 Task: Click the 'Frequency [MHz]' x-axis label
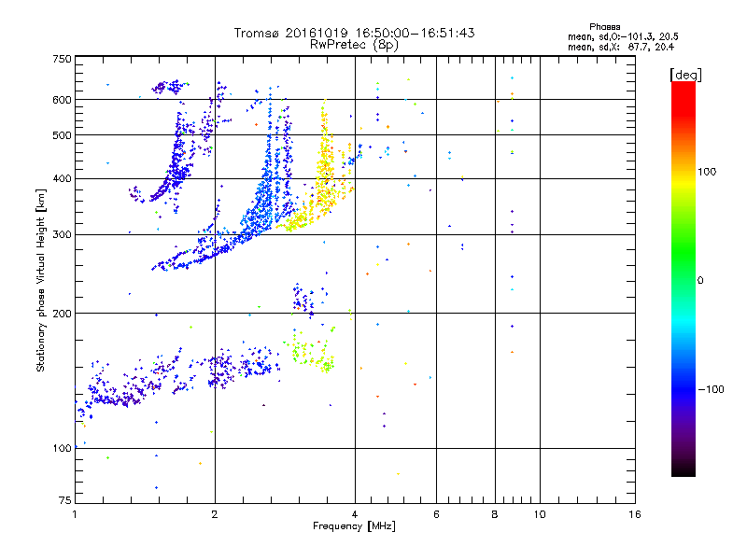[354, 526]
